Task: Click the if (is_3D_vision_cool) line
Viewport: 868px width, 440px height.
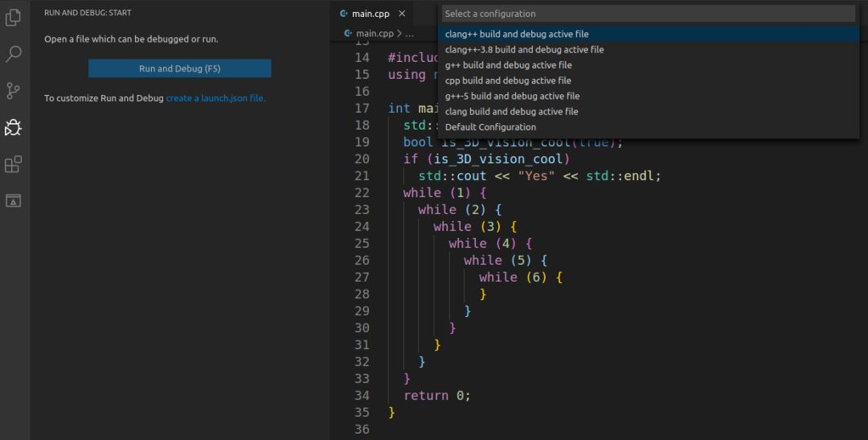Action: [x=486, y=159]
